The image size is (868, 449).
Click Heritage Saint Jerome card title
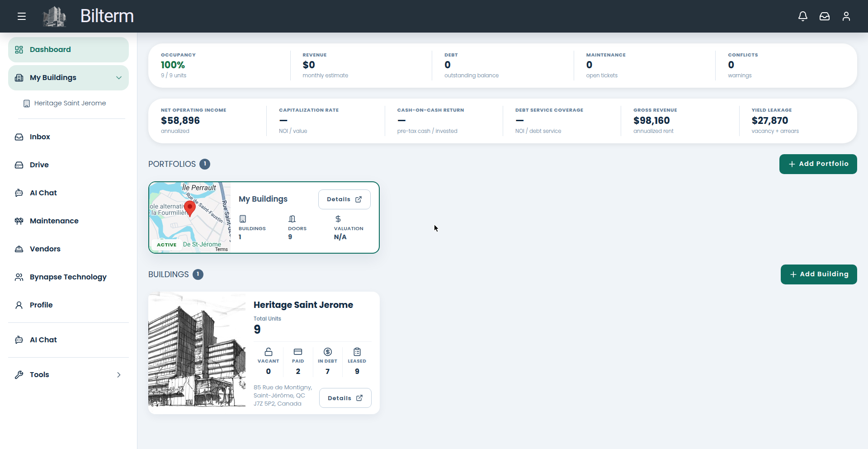pyautogui.click(x=303, y=305)
